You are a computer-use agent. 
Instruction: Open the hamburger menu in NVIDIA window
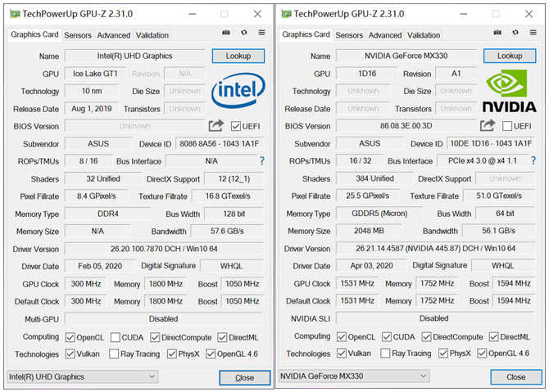pos(533,33)
